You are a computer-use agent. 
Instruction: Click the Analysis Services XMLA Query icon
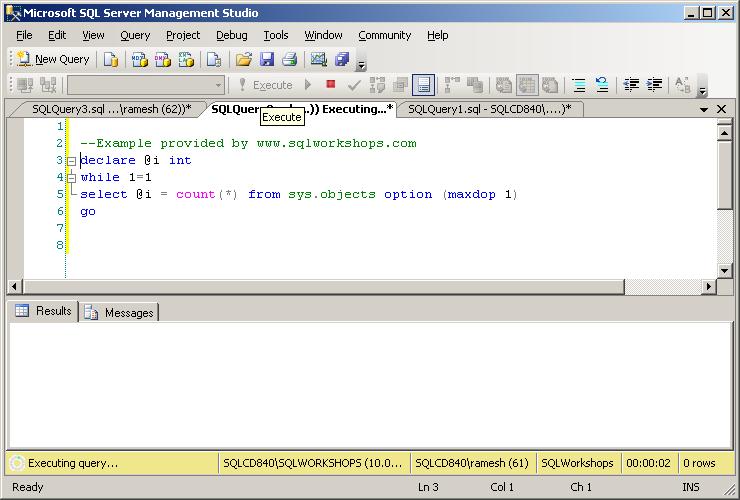pos(186,59)
